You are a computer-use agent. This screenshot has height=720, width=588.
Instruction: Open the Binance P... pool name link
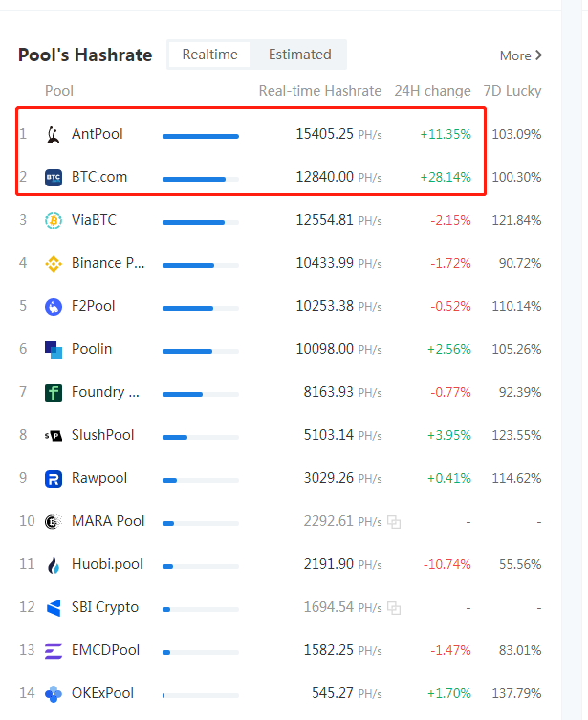click(x=108, y=263)
